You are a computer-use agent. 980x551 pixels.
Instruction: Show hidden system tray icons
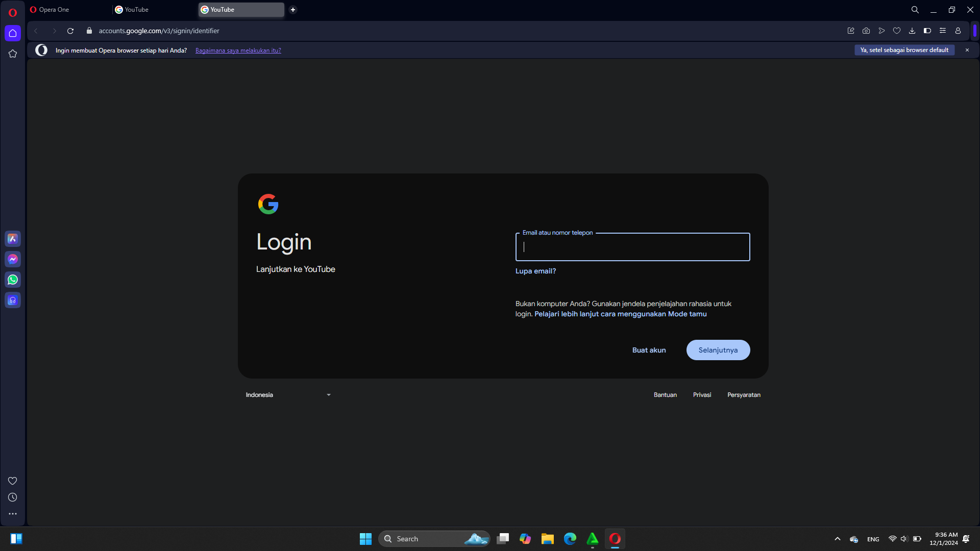point(838,539)
